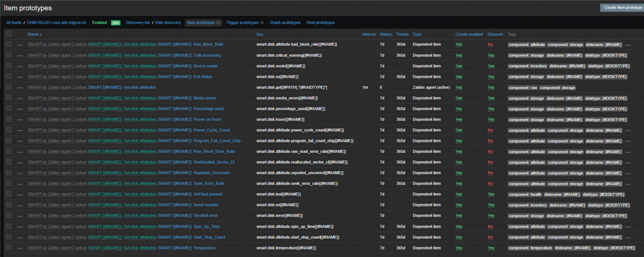This screenshot has height=257, width=644.
Task: Open three-dot menu for Bad_Block_Rate row
Action: pyautogui.click(x=20, y=45)
